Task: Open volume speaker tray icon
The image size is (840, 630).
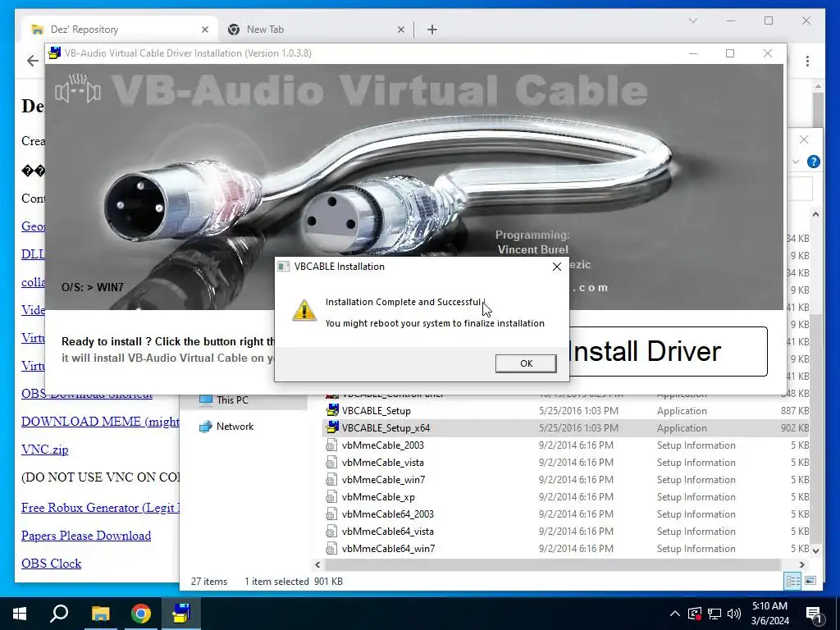Action: [x=734, y=614]
